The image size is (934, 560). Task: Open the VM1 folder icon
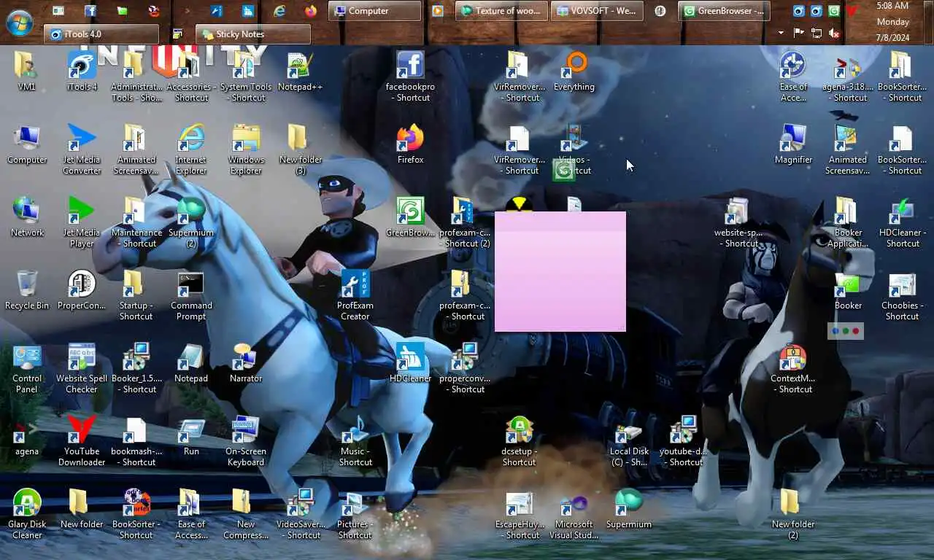tap(27, 71)
